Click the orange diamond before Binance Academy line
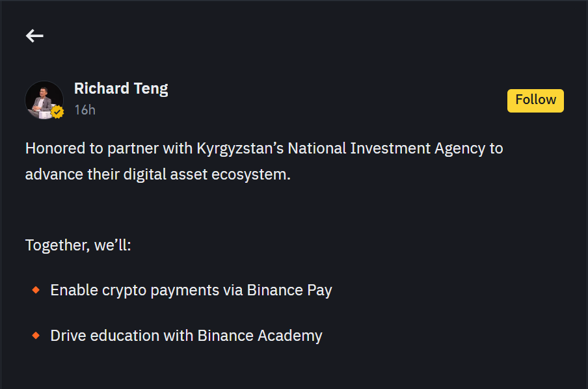588x389 pixels. coord(36,336)
